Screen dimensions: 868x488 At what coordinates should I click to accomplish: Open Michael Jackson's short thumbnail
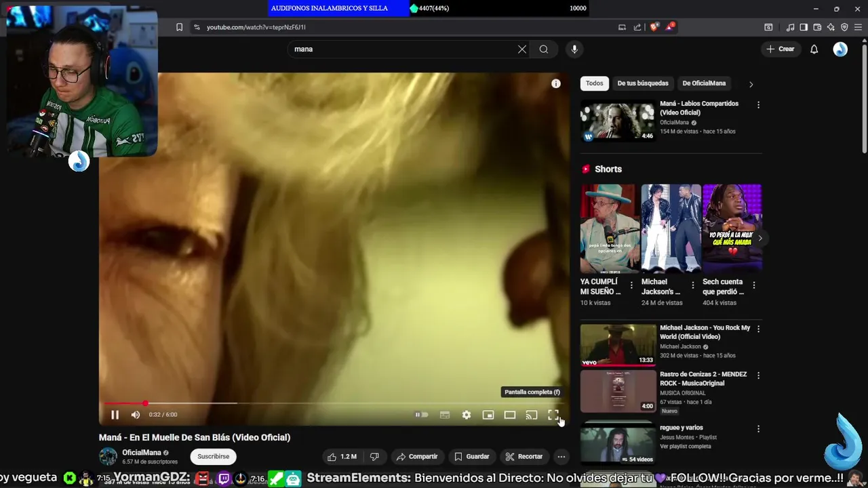[x=671, y=228]
